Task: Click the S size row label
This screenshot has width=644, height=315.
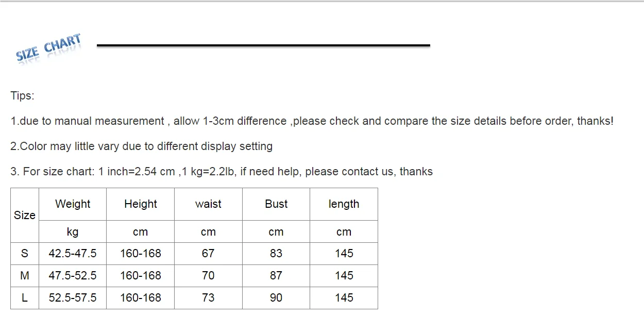Action: point(25,254)
